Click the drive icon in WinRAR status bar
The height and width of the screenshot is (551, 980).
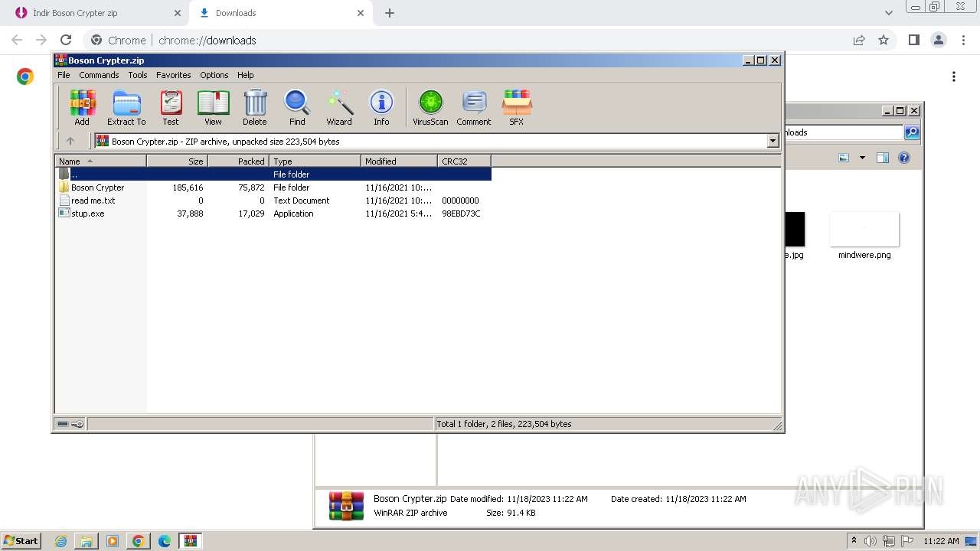(63, 424)
